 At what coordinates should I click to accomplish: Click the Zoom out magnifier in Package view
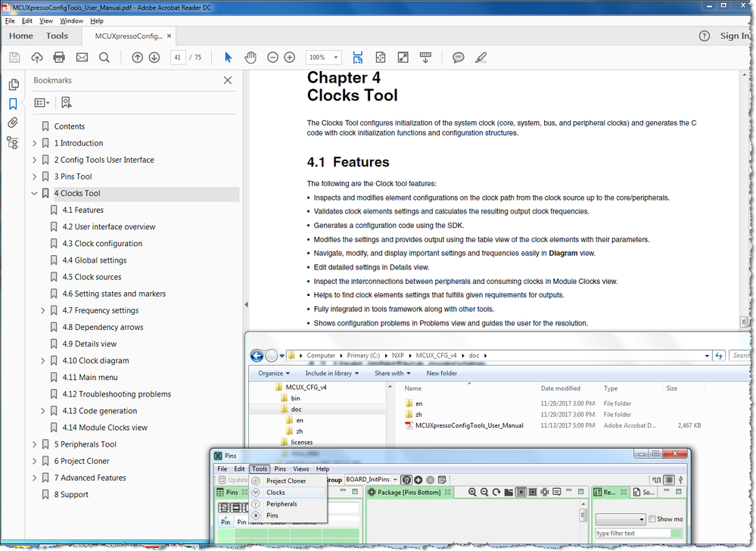(x=484, y=492)
